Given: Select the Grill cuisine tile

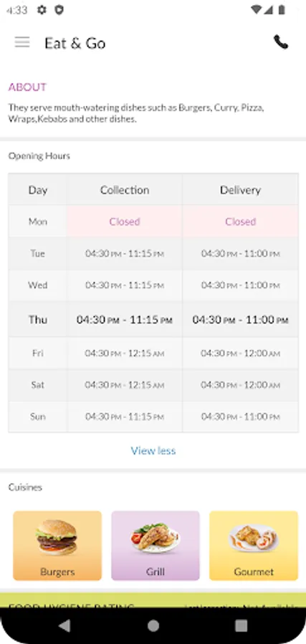Looking at the screenshot, I should (x=156, y=545).
